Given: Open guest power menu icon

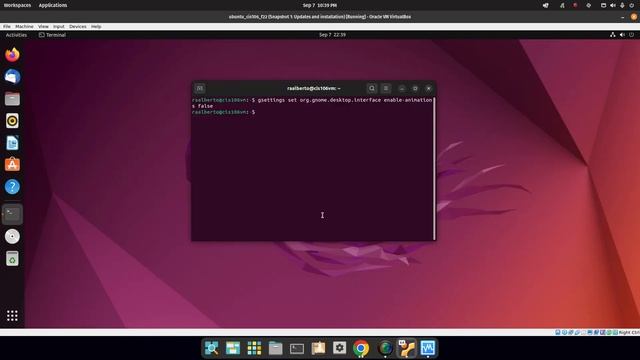Looking at the screenshot, I should (x=631, y=35).
